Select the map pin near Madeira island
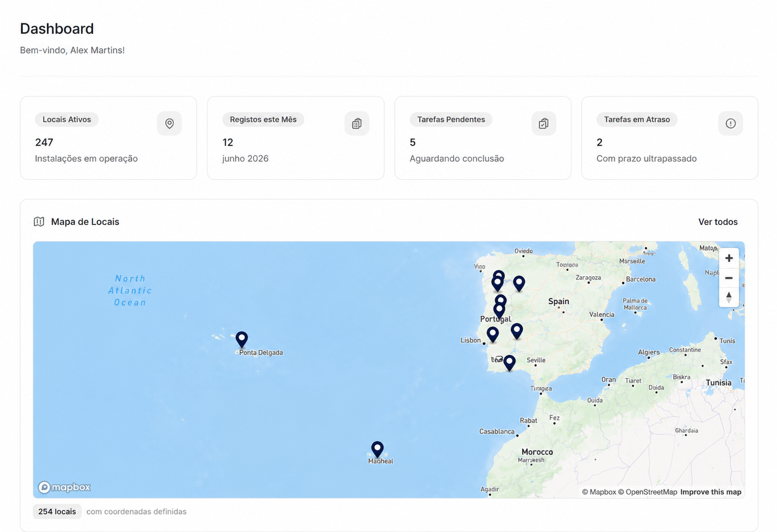The width and height of the screenshot is (777, 532). (x=377, y=449)
